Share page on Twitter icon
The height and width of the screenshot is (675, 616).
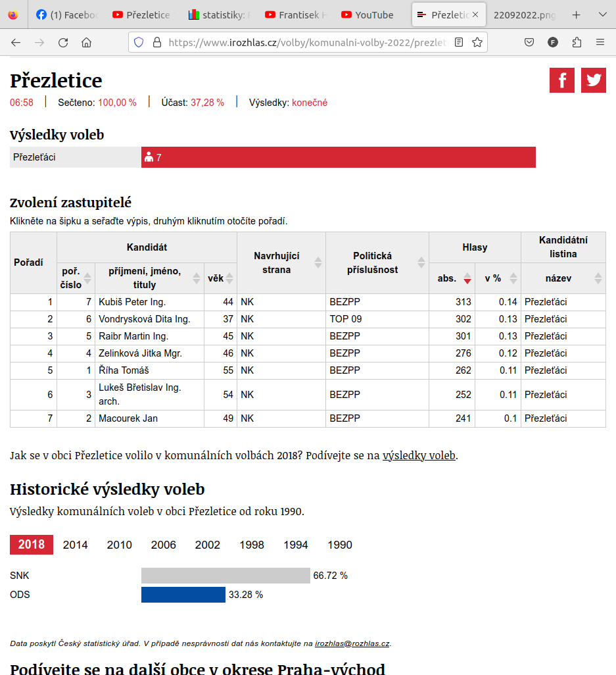(593, 80)
